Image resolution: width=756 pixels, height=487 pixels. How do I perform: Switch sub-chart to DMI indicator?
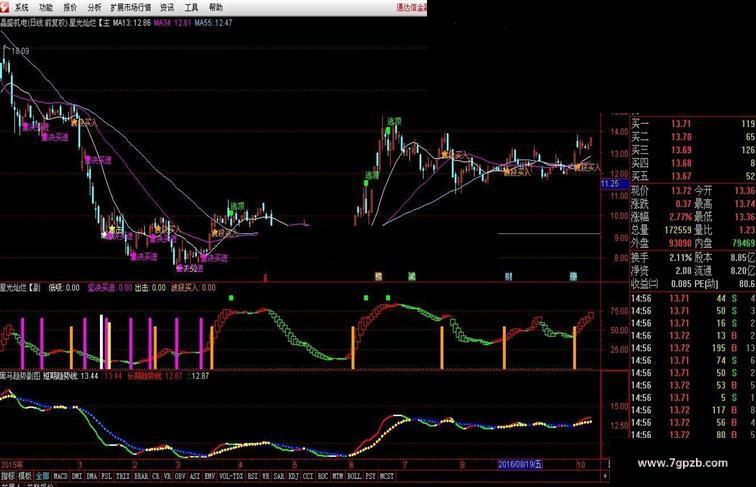tap(77, 476)
